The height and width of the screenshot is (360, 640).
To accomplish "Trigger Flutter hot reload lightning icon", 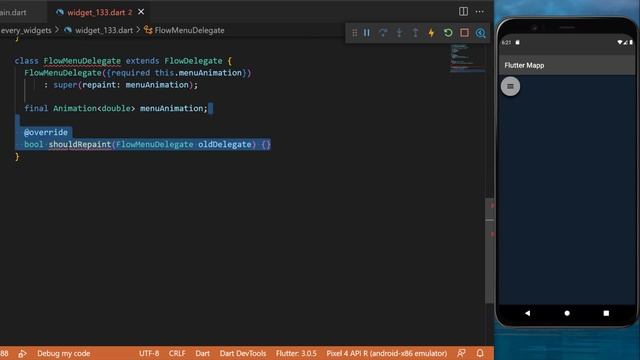I will (x=431, y=33).
